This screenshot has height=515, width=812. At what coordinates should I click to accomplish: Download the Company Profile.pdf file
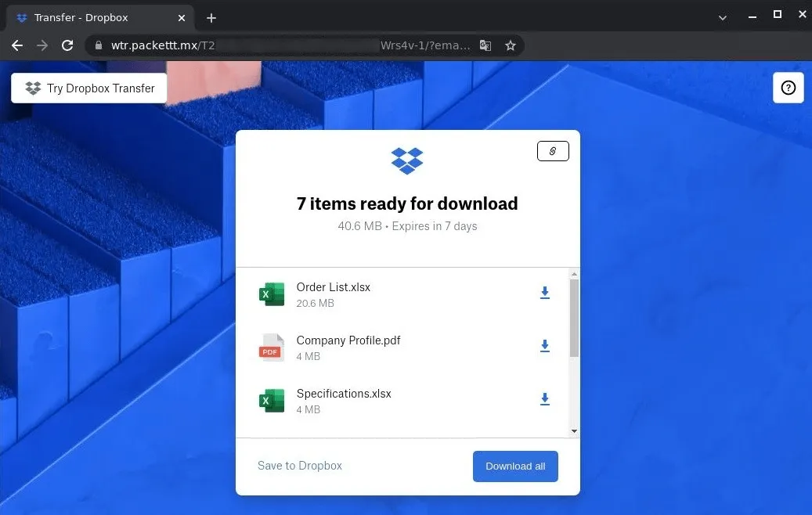544,346
